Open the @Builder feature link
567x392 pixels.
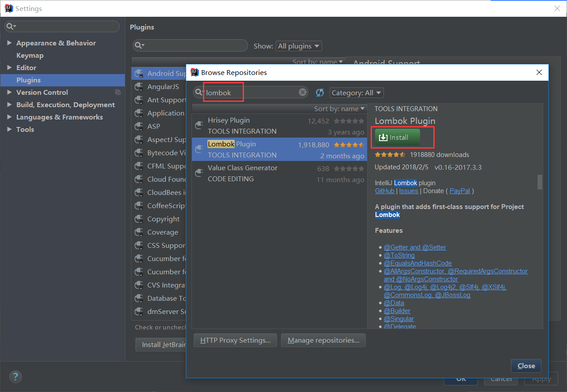coord(397,311)
